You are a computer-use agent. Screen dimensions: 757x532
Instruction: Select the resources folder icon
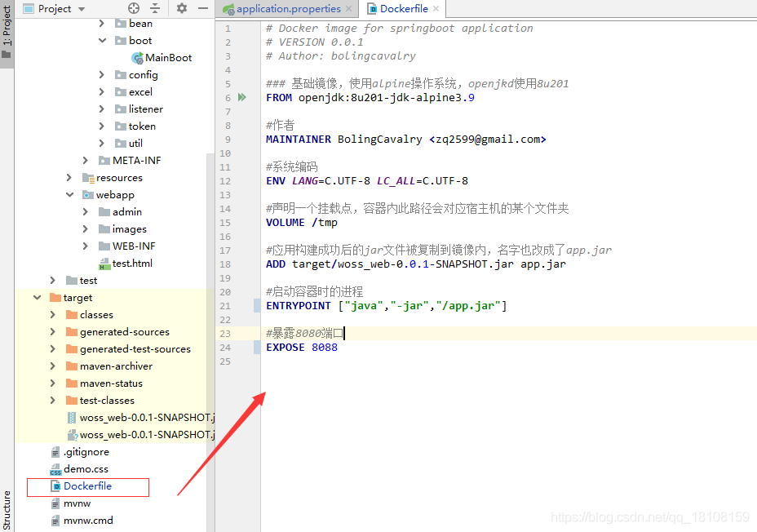click(x=88, y=178)
